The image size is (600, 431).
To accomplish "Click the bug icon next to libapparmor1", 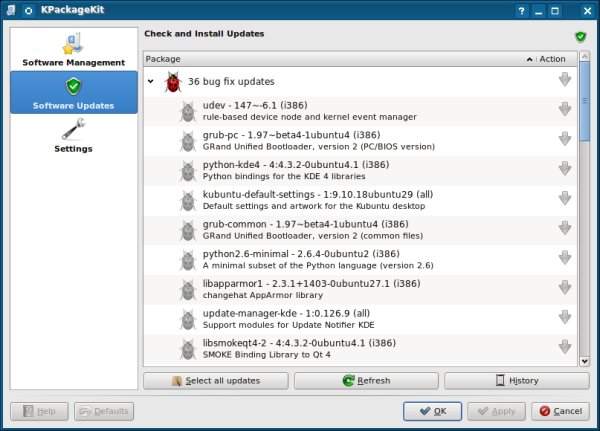I will (187, 290).
